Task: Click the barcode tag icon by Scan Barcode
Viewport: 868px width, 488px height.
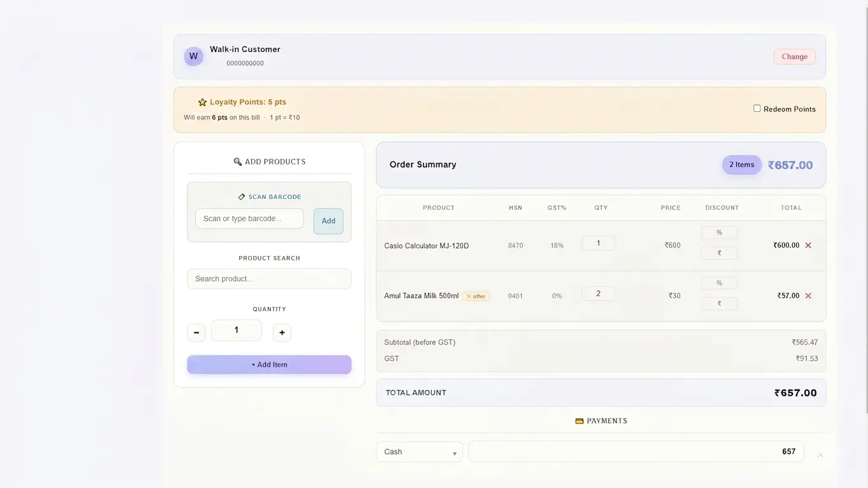Action: (x=242, y=197)
